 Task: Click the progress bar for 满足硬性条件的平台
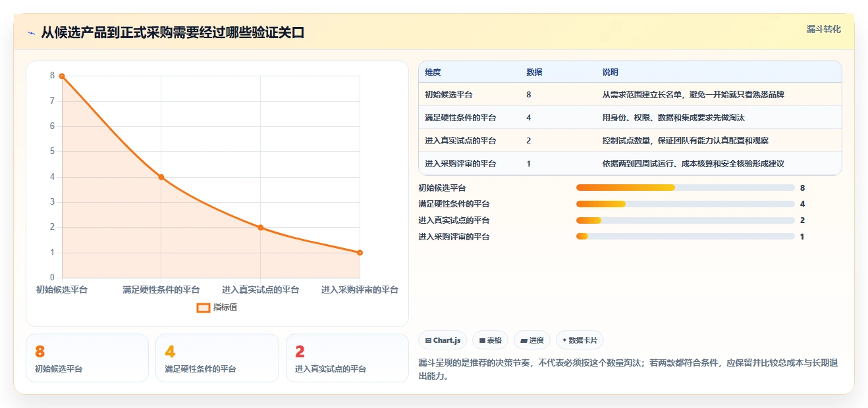tap(685, 204)
